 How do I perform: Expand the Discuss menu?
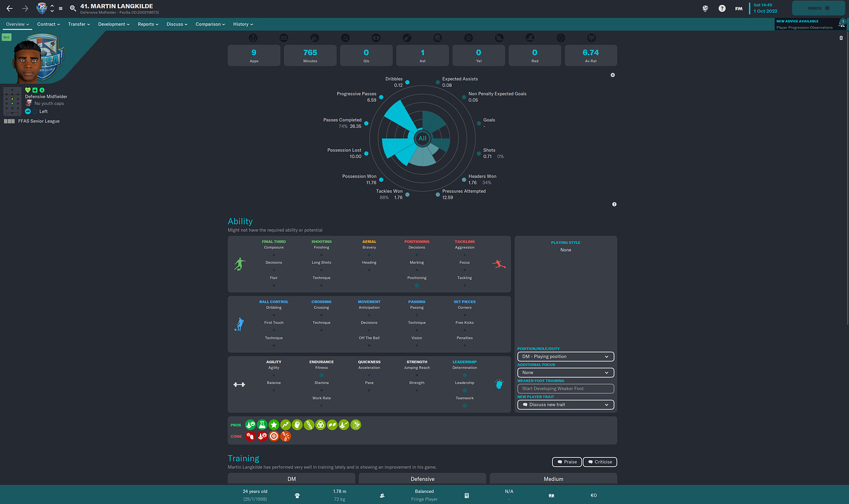point(177,24)
